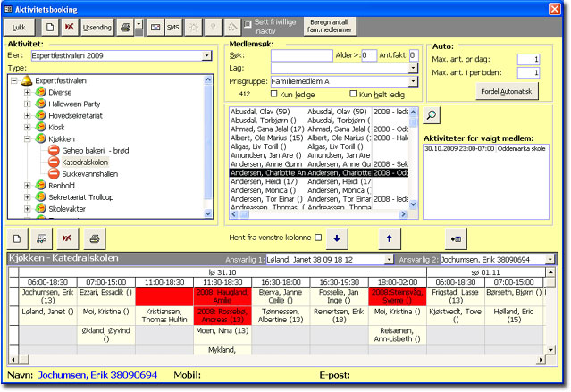Click the Expertfestivalen bell icon
Image resolution: width=571 pixels, height=392 pixels.
(27, 80)
